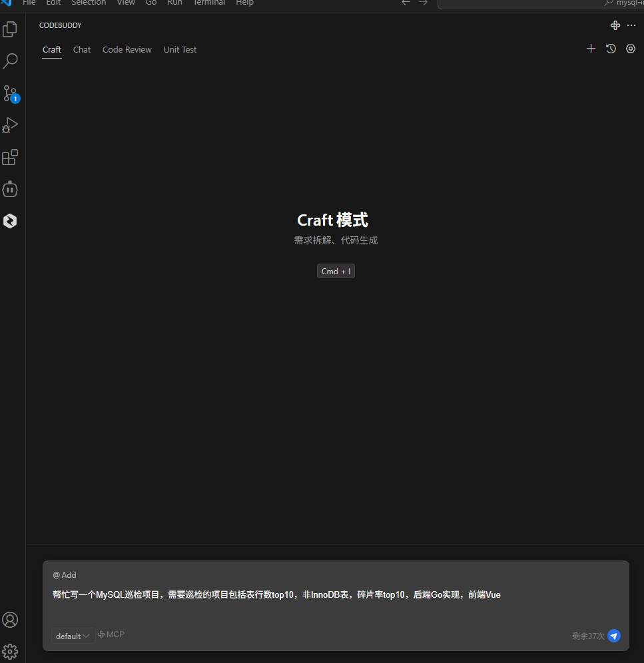This screenshot has width=644, height=663.
Task: Open the File menu
Action: [29, 3]
